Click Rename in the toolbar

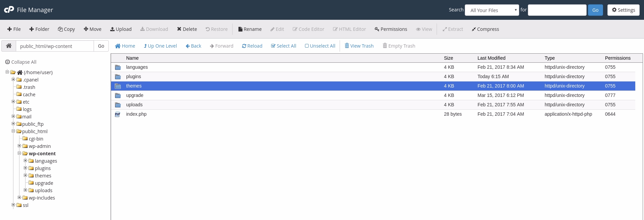(250, 29)
